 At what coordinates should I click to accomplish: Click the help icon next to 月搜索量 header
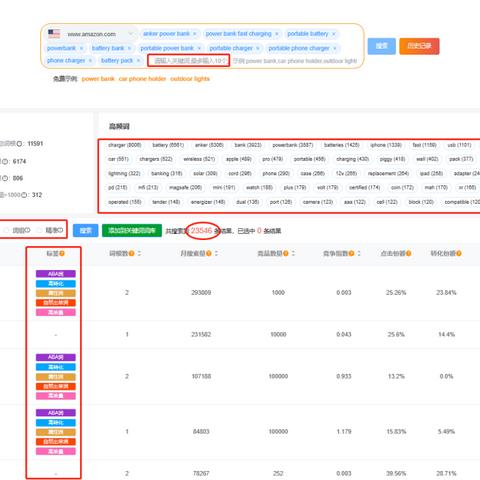coord(209,254)
